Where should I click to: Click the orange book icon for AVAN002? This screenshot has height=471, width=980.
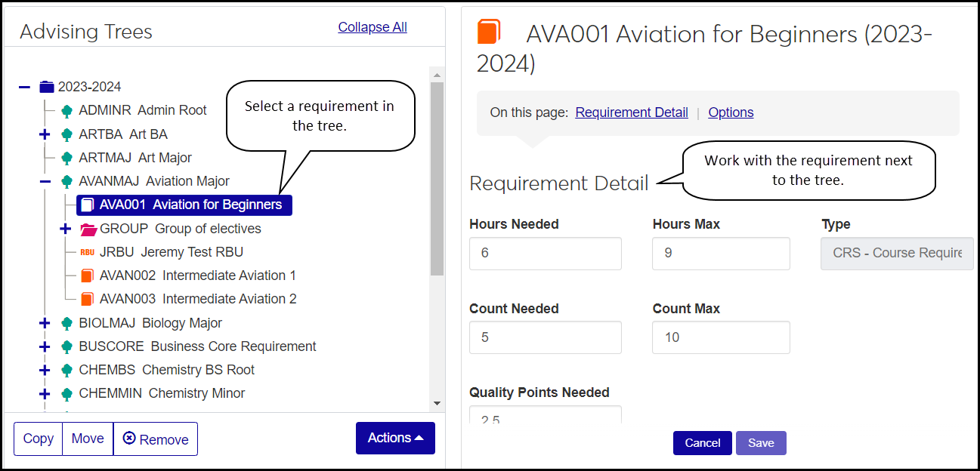pos(88,276)
